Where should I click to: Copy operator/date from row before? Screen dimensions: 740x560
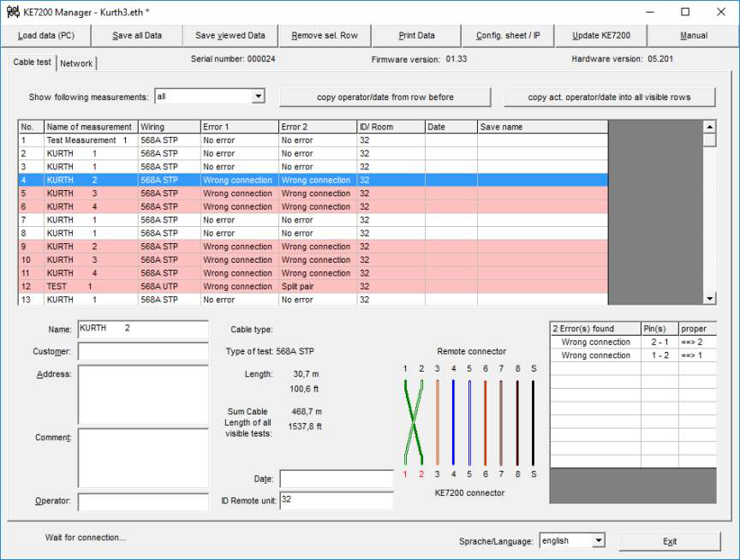[x=385, y=97]
